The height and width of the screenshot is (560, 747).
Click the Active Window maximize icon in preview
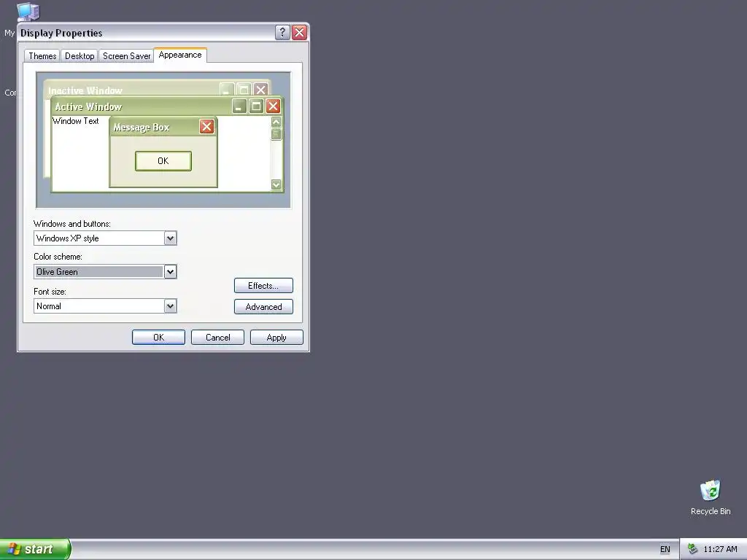click(x=256, y=106)
